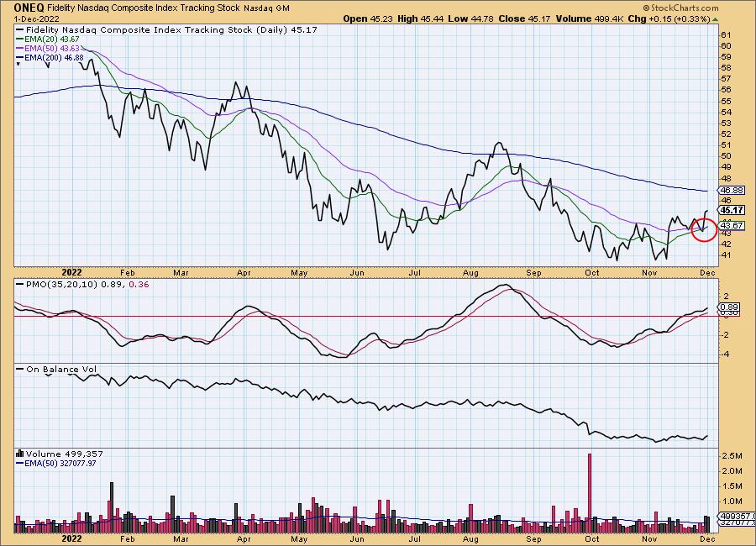This screenshot has width=756, height=546.
Task: Select the Low 44.78 value in the header
Action: coord(471,18)
